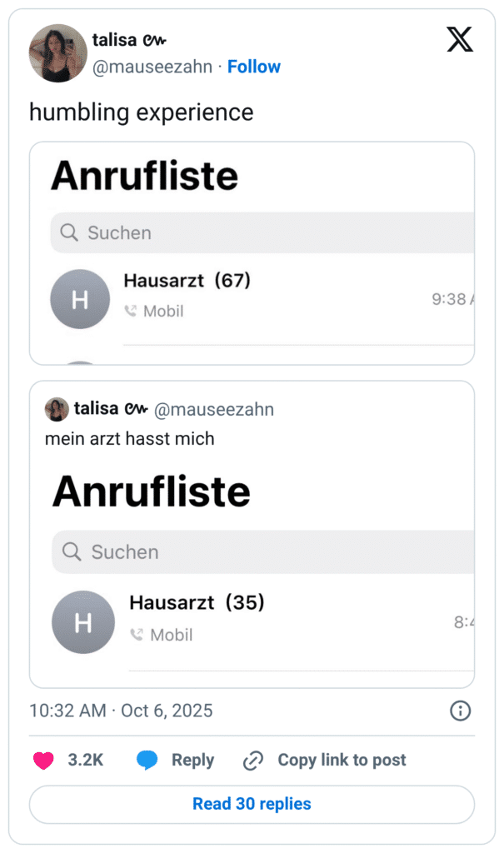Read 30 replies

(x=252, y=804)
